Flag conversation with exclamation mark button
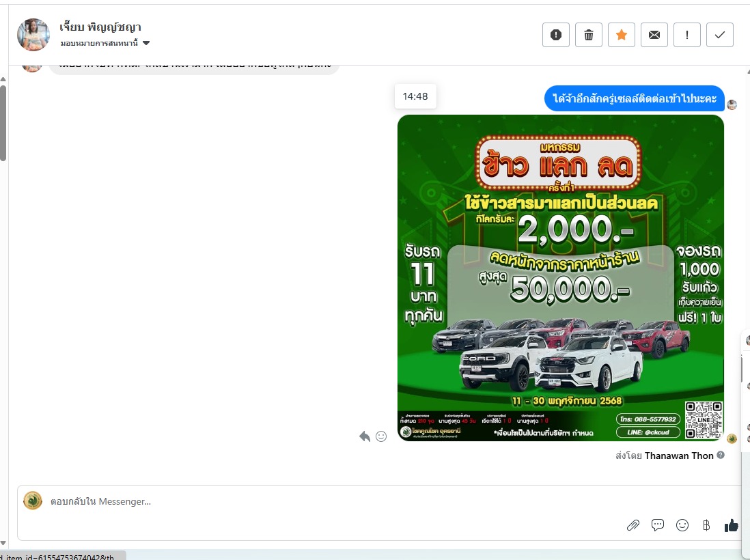Image resolution: width=750 pixels, height=560 pixels. point(687,35)
